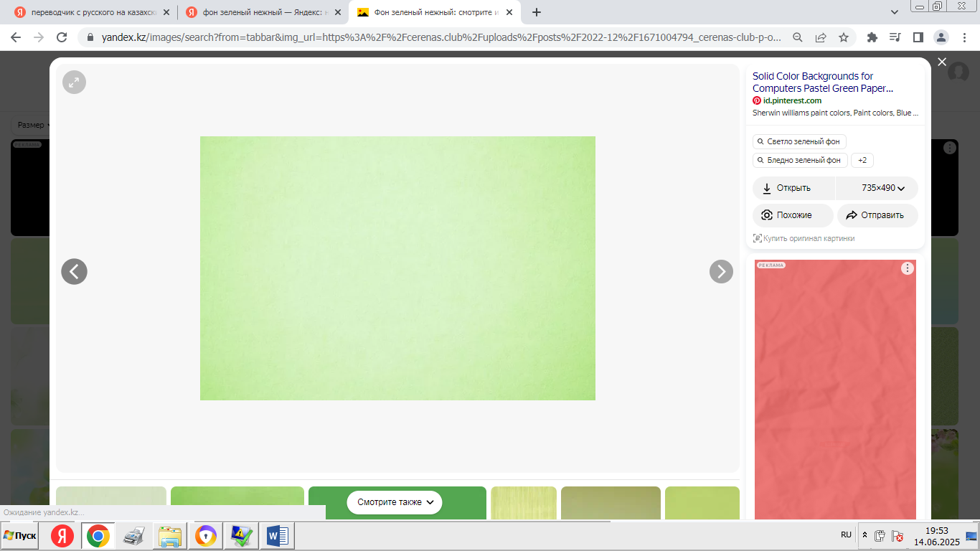
Task: Open the Chrome profile avatar
Action: coord(941,37)
